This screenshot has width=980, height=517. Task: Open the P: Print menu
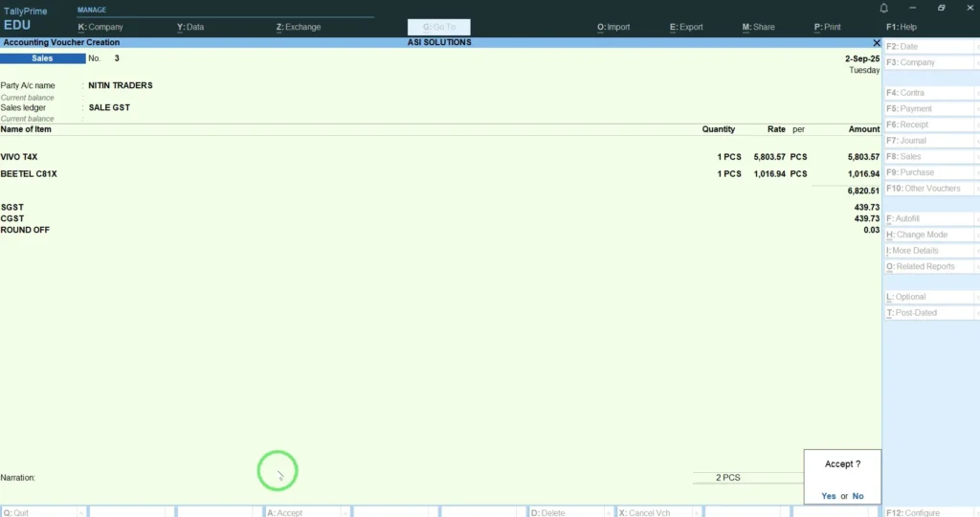(x=827, y=27)
